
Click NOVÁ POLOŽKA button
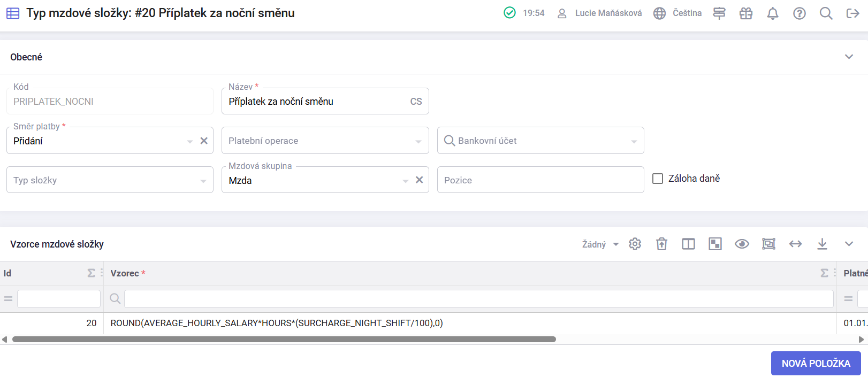pyautogui.click(x=816, y=363)
